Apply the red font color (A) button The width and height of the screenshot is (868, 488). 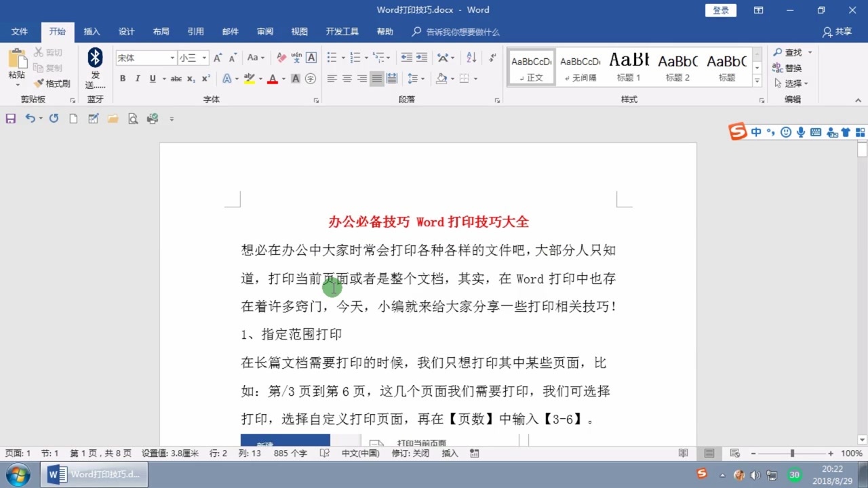[272, 79]
